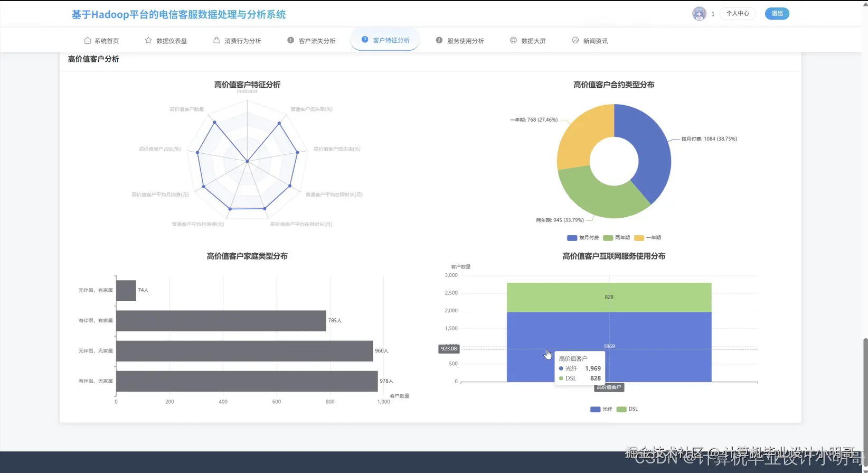Click the bag icon beside 消费行为分析

[x=216, y=40]
